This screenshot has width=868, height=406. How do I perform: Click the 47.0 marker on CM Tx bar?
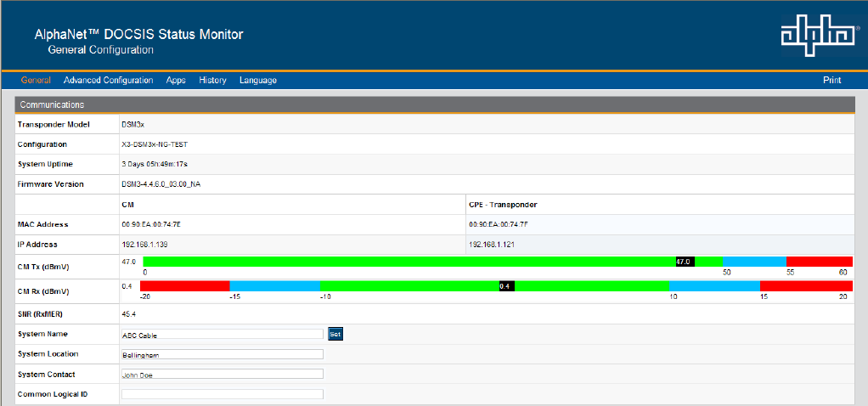(685, 262)
